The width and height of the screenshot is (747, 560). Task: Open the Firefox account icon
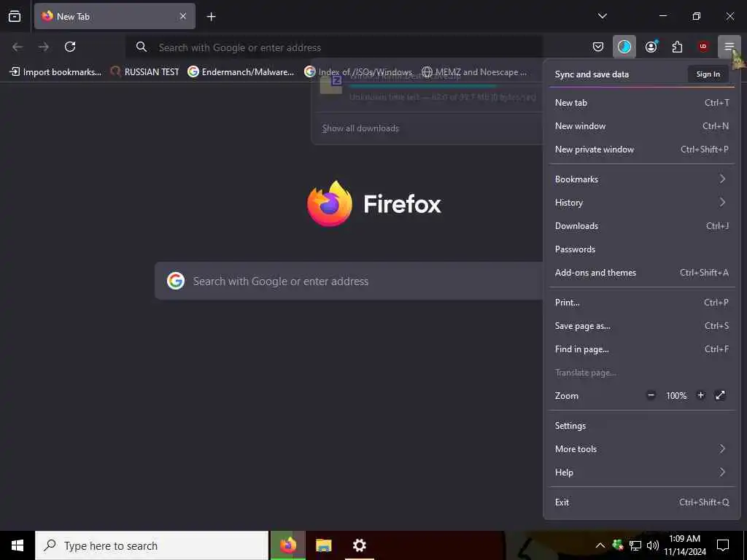[651, 47]
